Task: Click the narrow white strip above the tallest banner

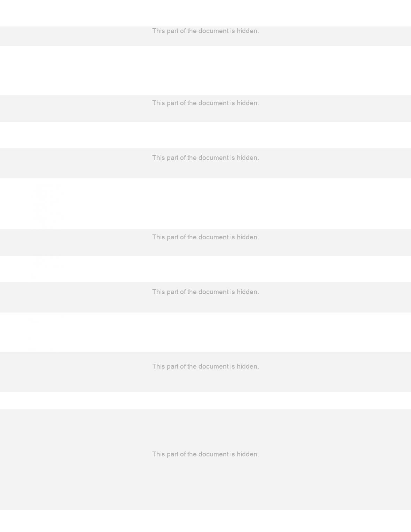Action: (x=205, y=400)
